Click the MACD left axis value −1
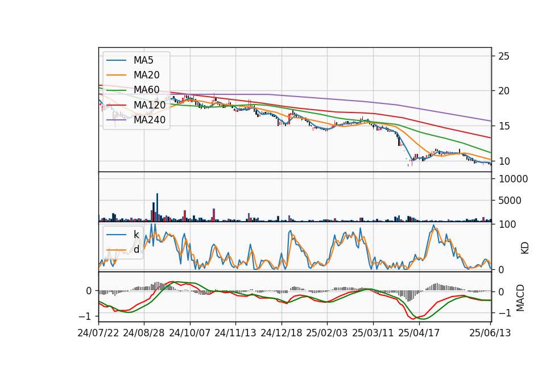The width and height of the screenshot is (546, 392). pyautogui.click(x=84, y=316)
